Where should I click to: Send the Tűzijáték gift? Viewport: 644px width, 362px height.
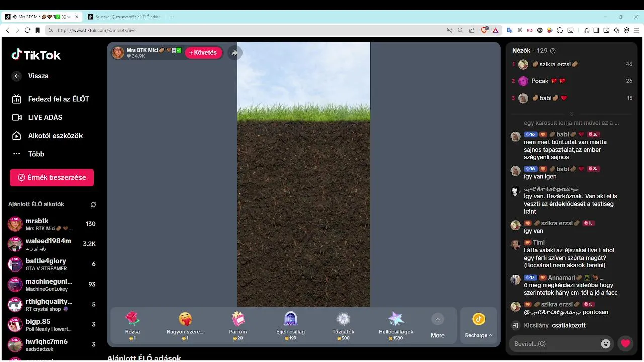pos(343,325)
